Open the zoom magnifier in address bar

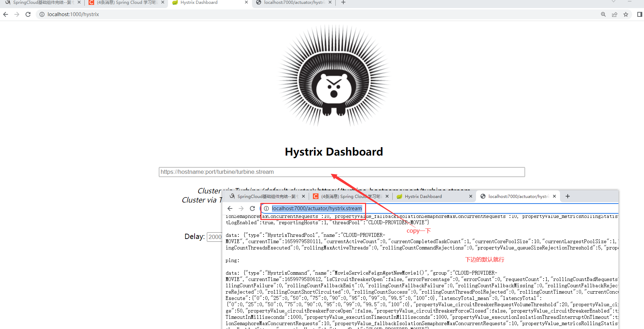click(x=603, y=14)
